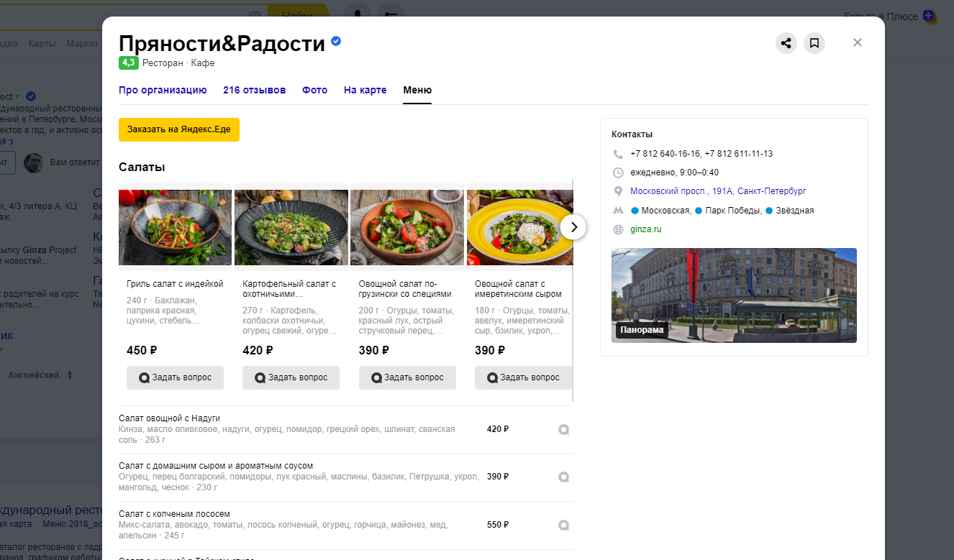Click the question icon for Салат с копченым лососем
The width and height of the screenshot is (954, 560).
pyautogui.click(x=564, y=525)
